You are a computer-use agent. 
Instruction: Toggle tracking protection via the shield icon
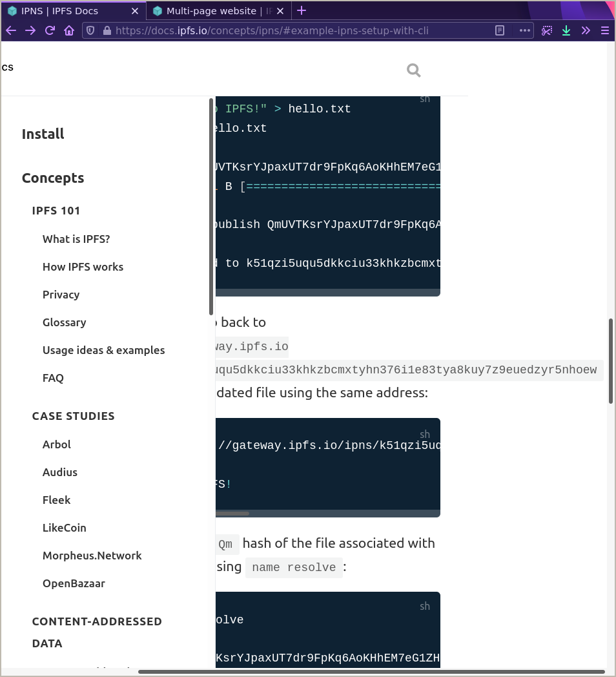[91, 30]
